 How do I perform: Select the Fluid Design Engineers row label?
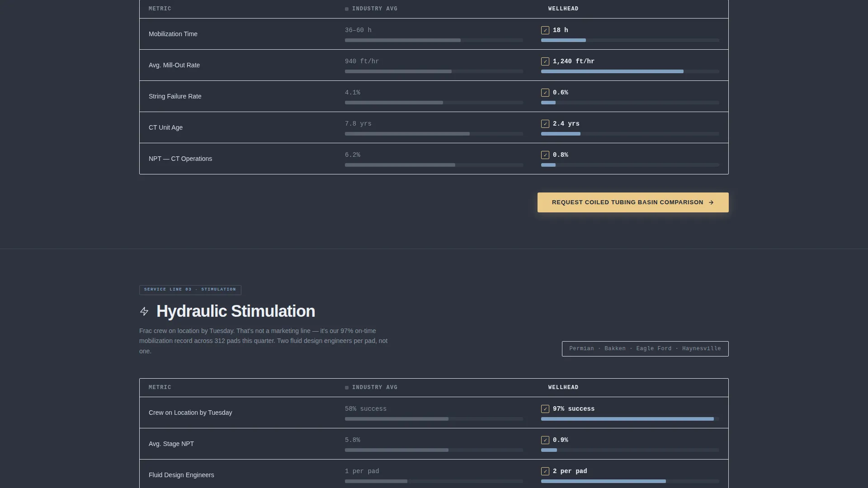[x=181, y=475]
